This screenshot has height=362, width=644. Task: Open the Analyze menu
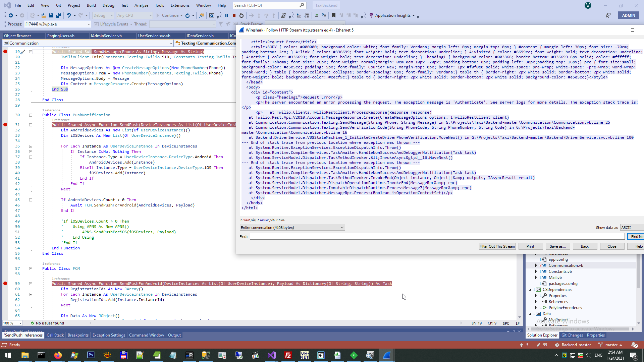point(141,5)
